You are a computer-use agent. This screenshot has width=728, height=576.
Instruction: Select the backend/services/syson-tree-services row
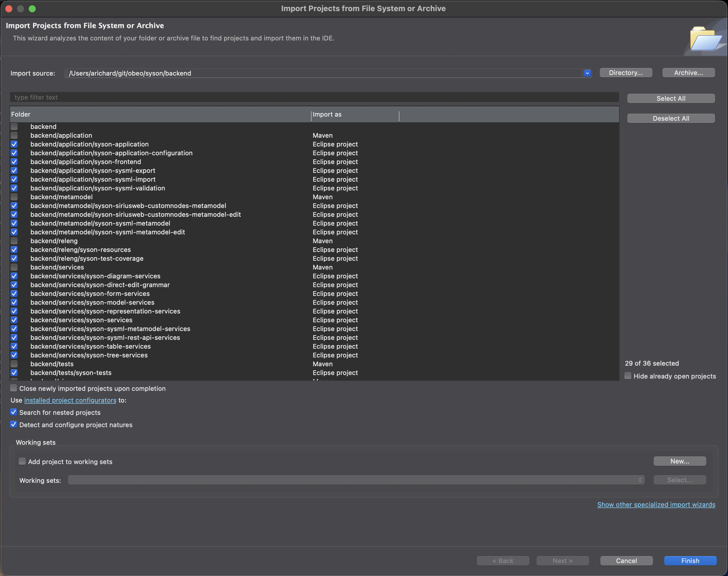(89, 355)
